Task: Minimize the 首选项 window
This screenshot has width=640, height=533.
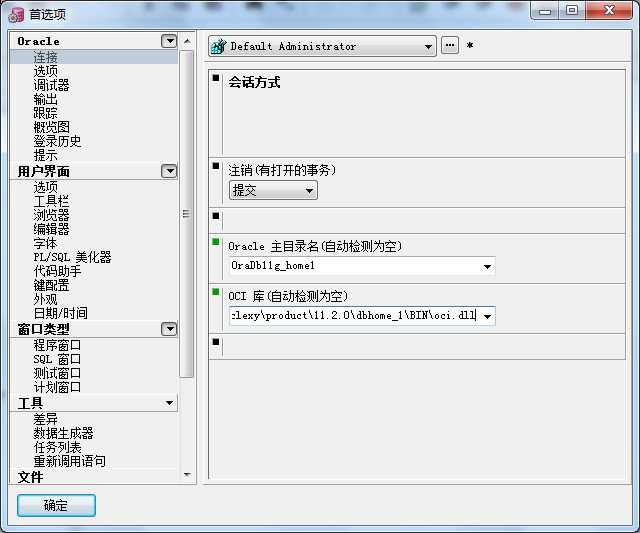Action: point(545,11)
